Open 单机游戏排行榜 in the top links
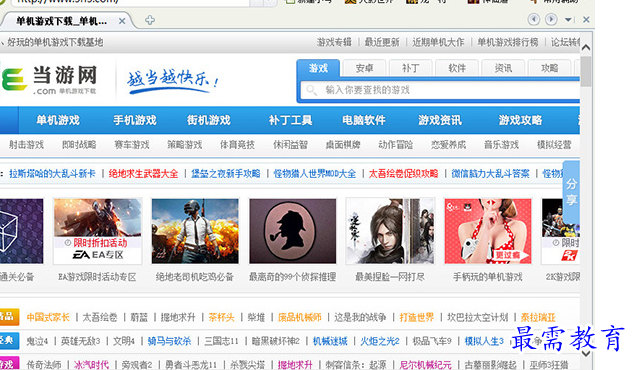Image resolution: width=633 pixels, height=370 pixels. point(508,42)
